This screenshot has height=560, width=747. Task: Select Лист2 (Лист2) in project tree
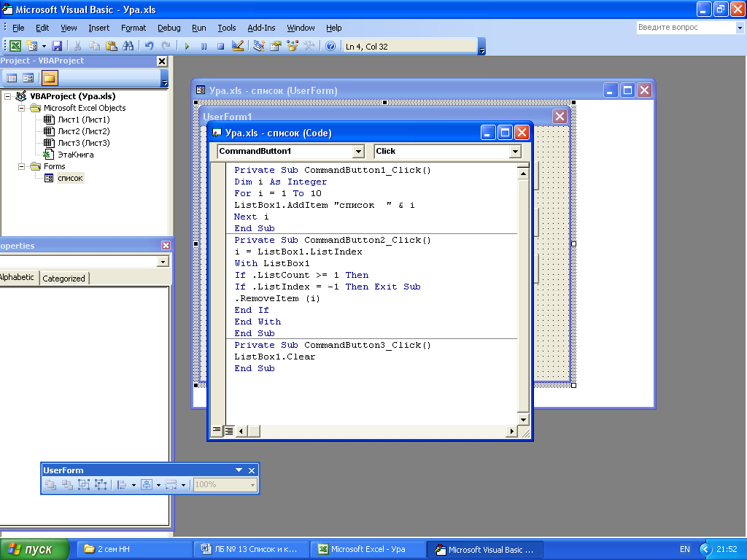tap(83, 131)
